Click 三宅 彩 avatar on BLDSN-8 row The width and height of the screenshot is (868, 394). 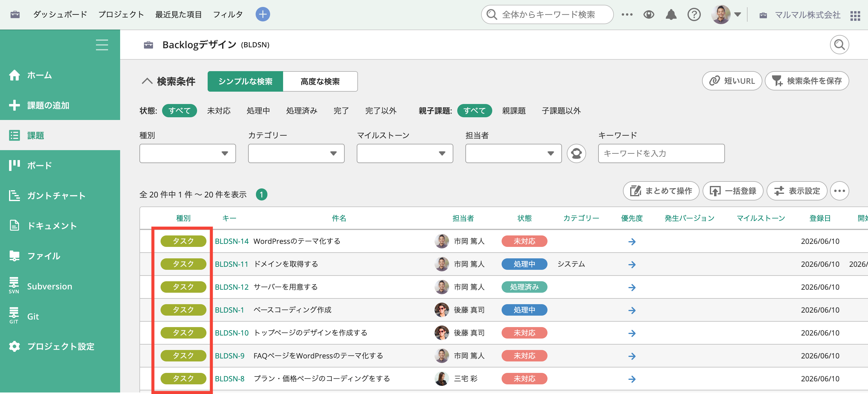click(442, 379)
